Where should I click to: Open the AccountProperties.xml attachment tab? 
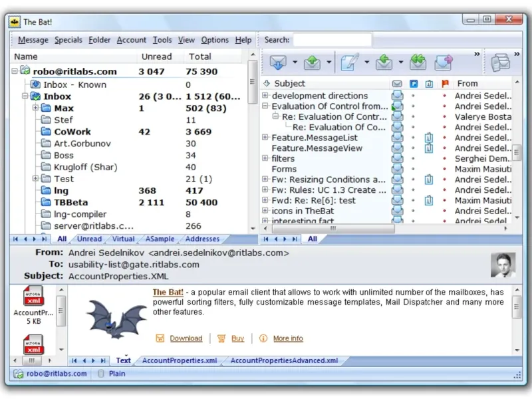point(180,360)
